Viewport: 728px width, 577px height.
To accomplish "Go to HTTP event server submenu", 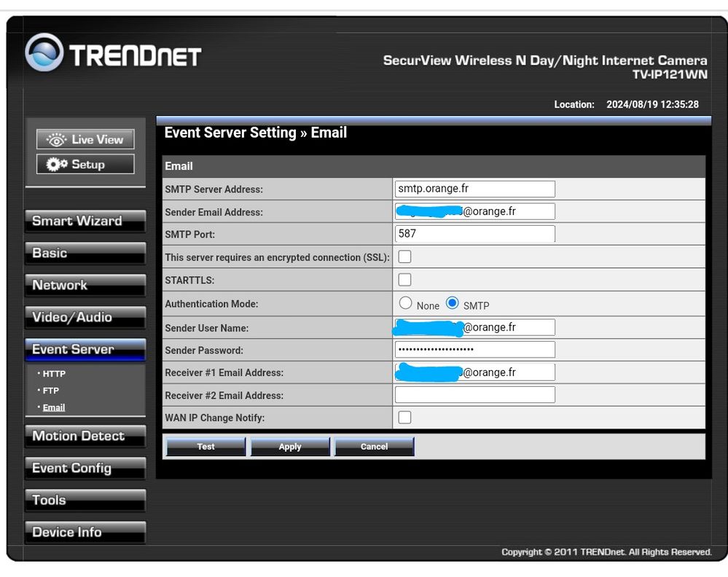I will tap(54, 374).
